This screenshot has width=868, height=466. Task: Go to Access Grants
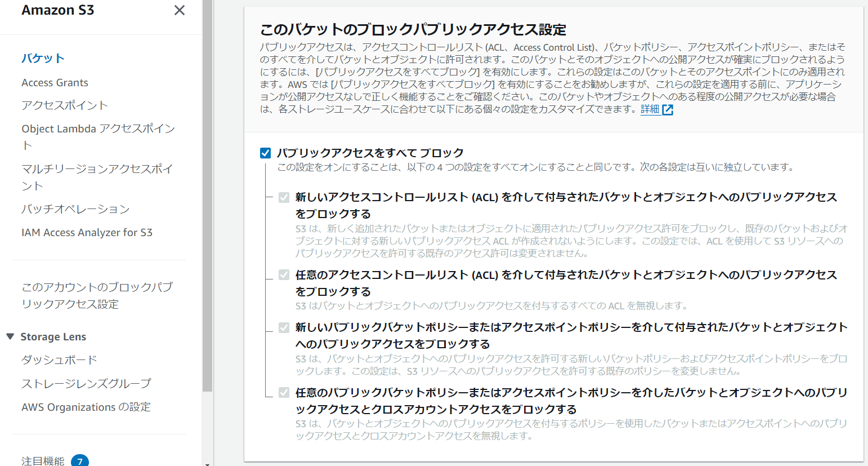click(x=55, y=82)
